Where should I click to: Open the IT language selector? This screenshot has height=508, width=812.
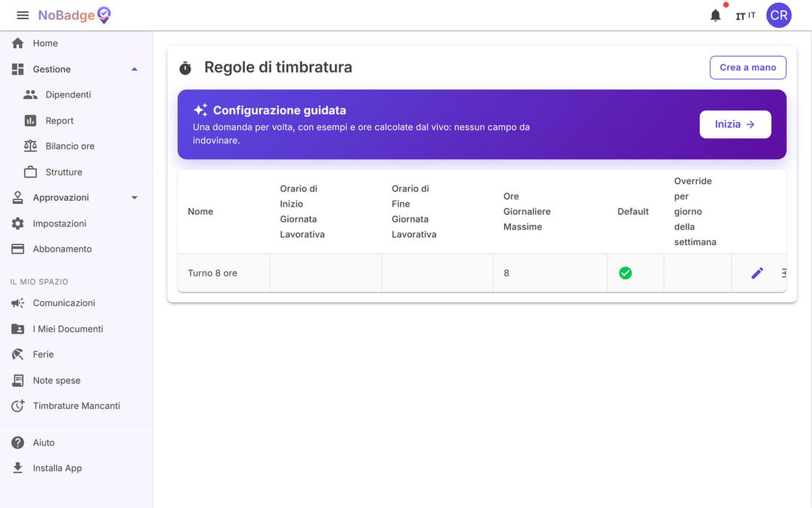746,16
